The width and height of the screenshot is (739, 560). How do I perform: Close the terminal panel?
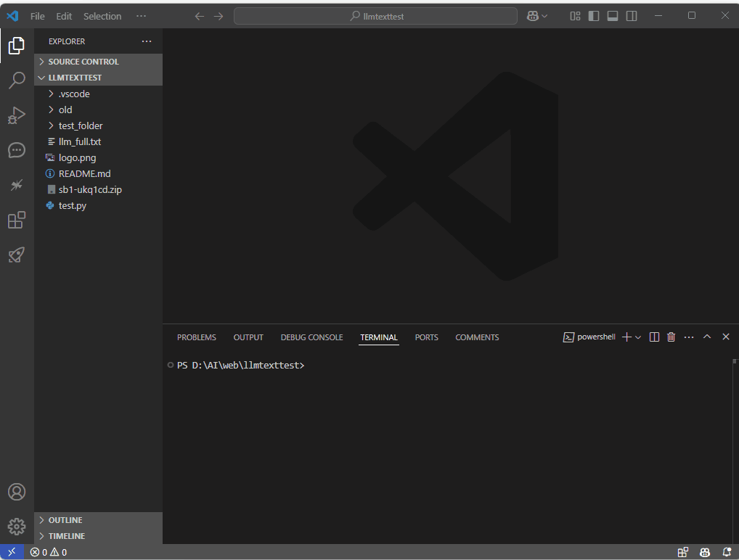click(726, 337)
